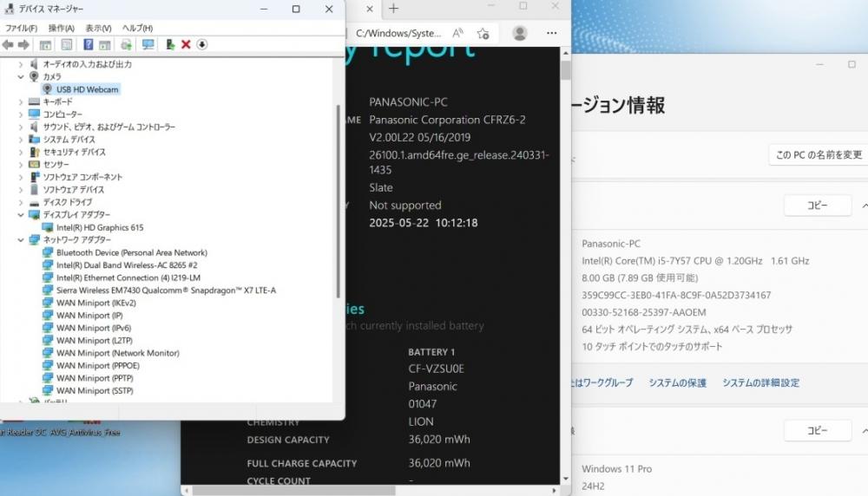
Task: Click the icon beside Bluetooth Device (Personal Area Network)
Action: (48, 252)
